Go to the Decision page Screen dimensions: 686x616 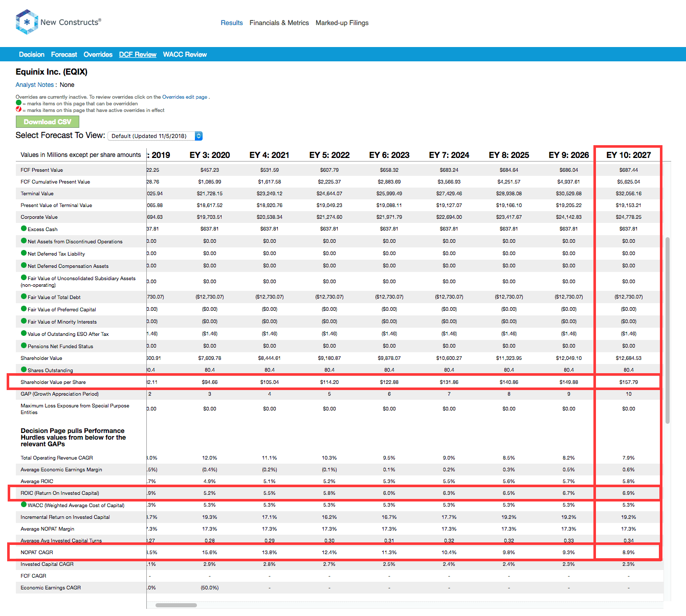tap(32, 55)
